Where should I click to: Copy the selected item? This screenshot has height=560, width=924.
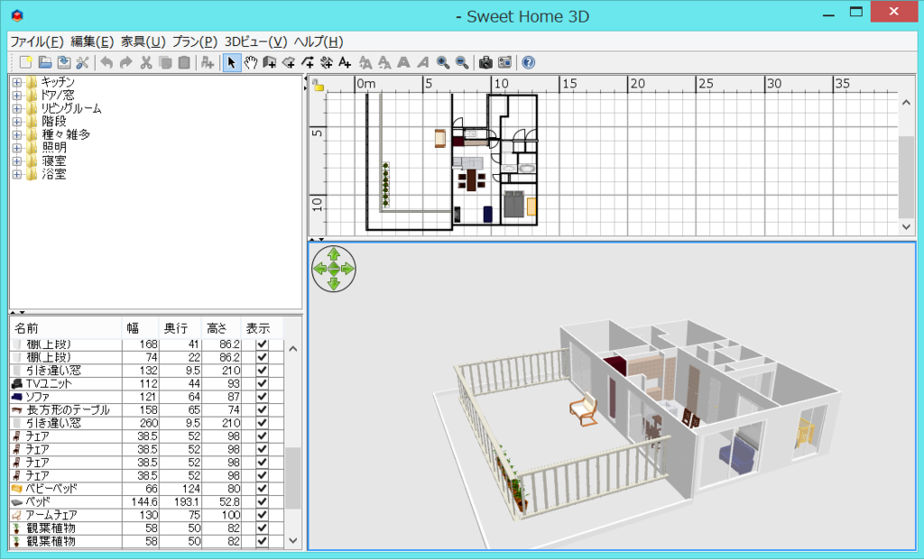point(165,62)
